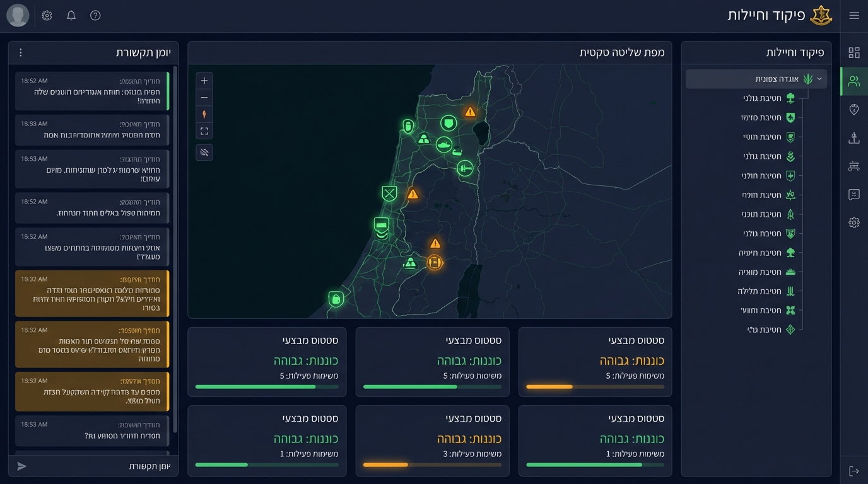Zoom in on the tactical map

point(204,81)
